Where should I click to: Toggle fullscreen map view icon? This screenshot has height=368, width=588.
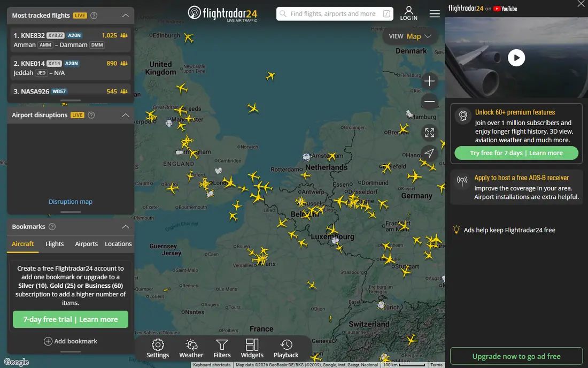tap(429, 133)
